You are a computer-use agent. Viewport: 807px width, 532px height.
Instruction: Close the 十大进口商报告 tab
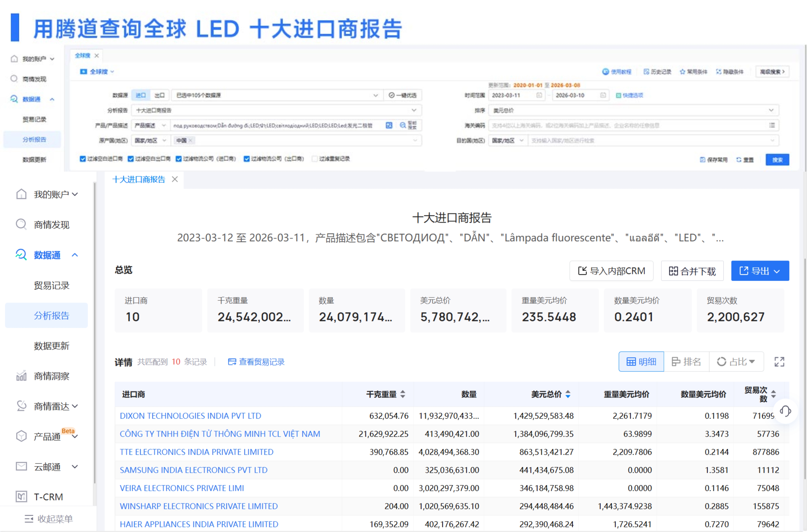175,179
